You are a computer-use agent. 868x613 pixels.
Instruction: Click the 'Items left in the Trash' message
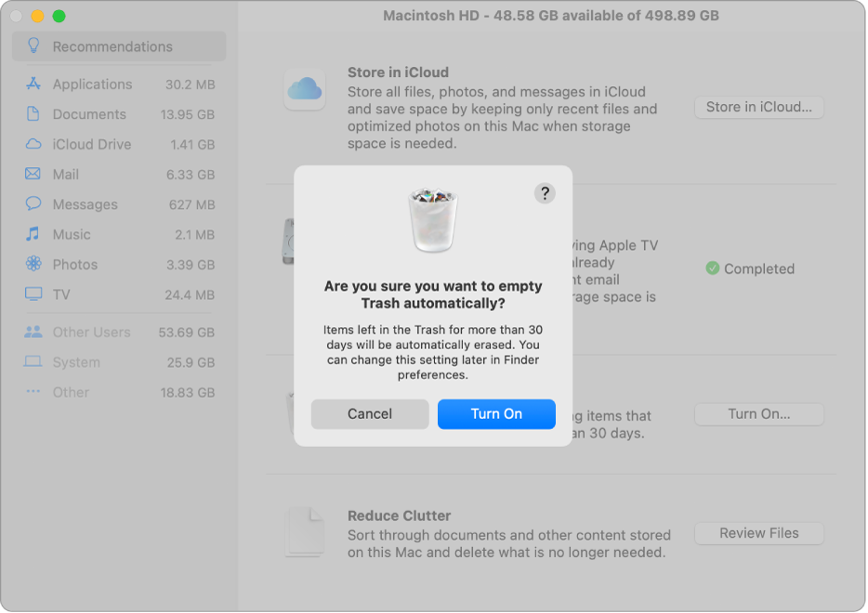click(x=433, y=352)
